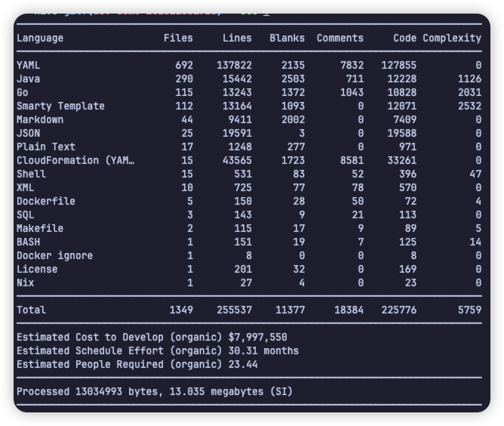504x426 pixels.
Task: Select the JSON row label
Action: tap(28, 133)
